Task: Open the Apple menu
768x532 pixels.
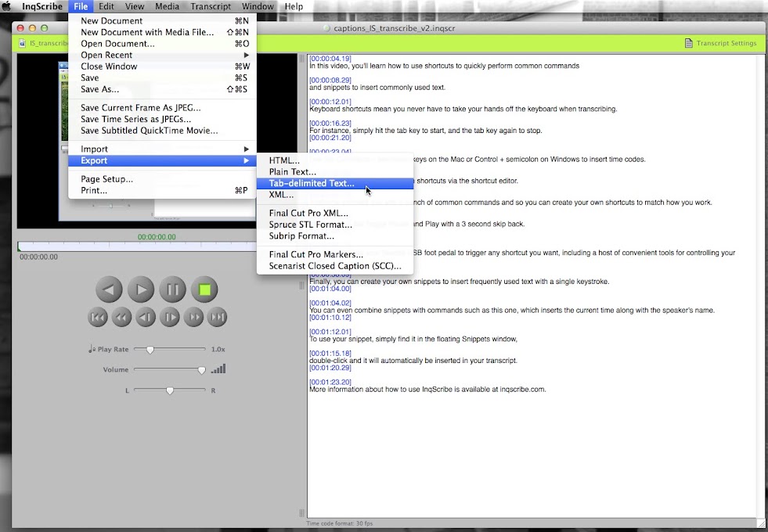Action: point(7,6)
